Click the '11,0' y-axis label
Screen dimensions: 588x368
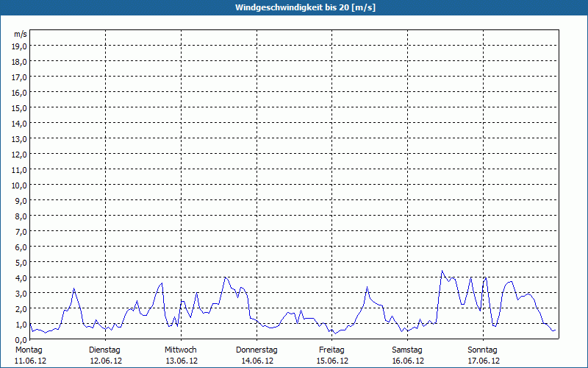click(x=20, y=170)
